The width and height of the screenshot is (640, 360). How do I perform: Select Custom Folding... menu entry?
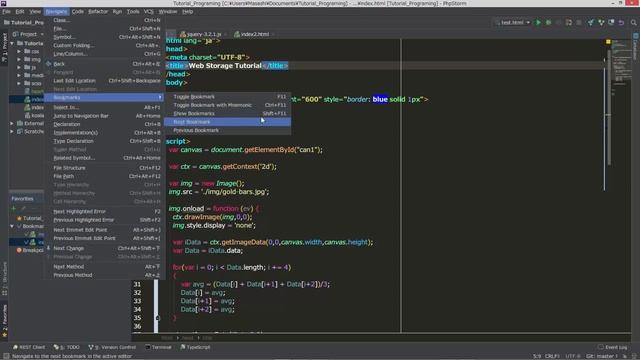point(104,45)
